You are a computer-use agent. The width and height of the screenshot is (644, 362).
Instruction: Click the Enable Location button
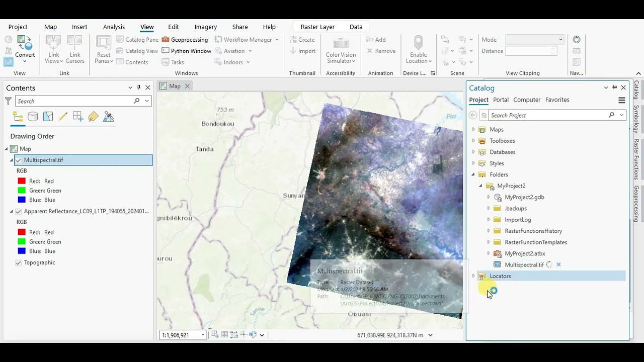coord(419,49)
